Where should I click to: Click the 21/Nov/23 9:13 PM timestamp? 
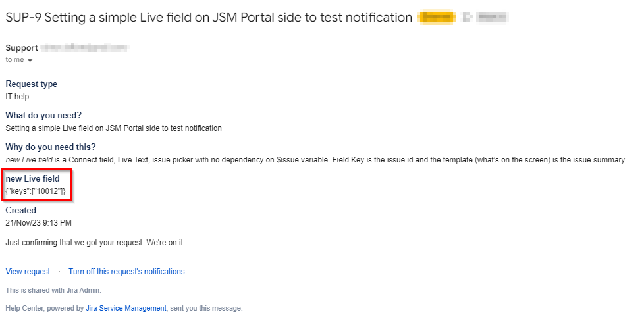click(38, 223)
